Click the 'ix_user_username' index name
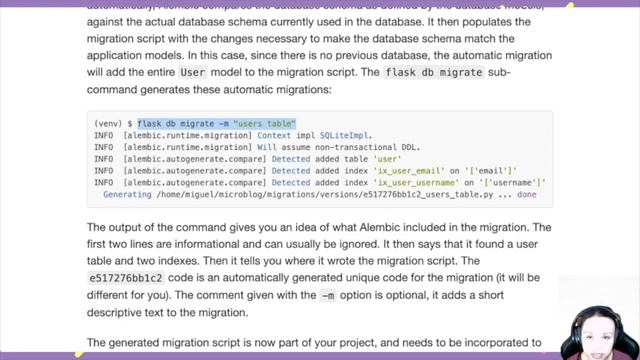Image resolution: width=640 pixels, height=360 pixels. coord(416,183)
